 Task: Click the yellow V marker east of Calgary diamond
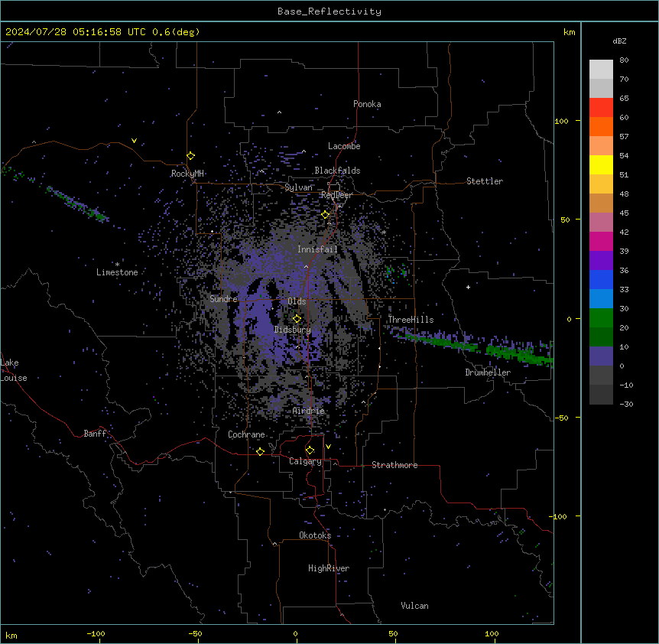(328, 447)
